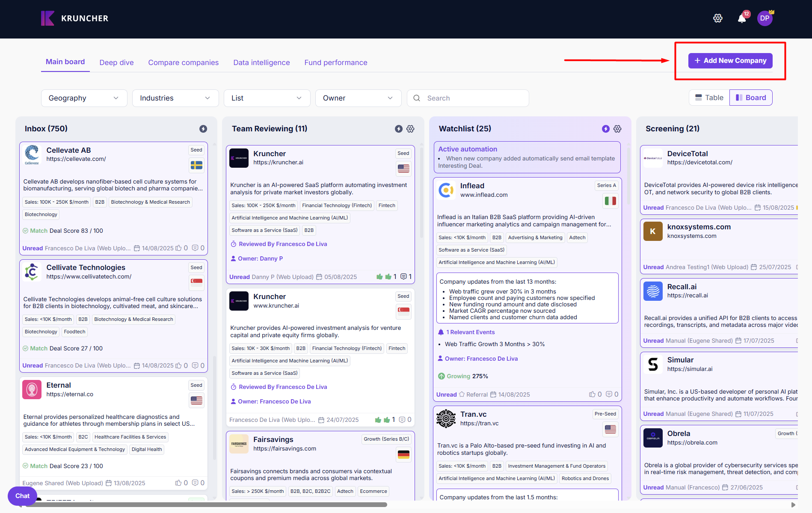
Task: Click the comment icon on Kruncher kruncher.ai card
Action: pyautogui.click(x=403, y=277)
